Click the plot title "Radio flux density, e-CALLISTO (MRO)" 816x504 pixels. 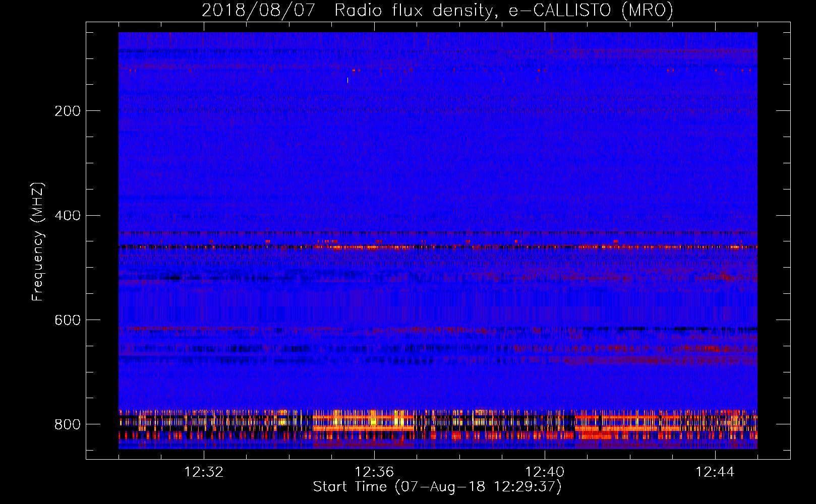504,10
